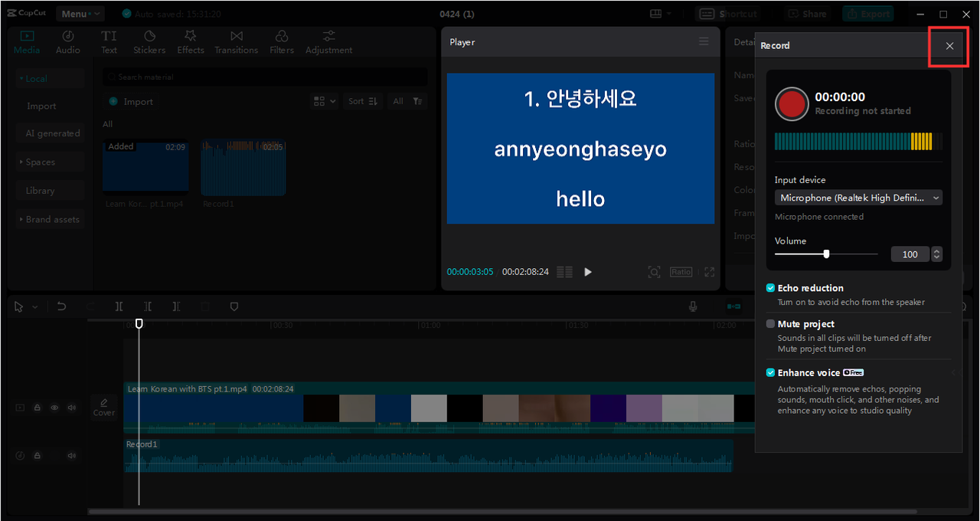Viewport: 980px width, 521px height.
Task: Open the Adjustment tab
Action: (x=329, y=42)
